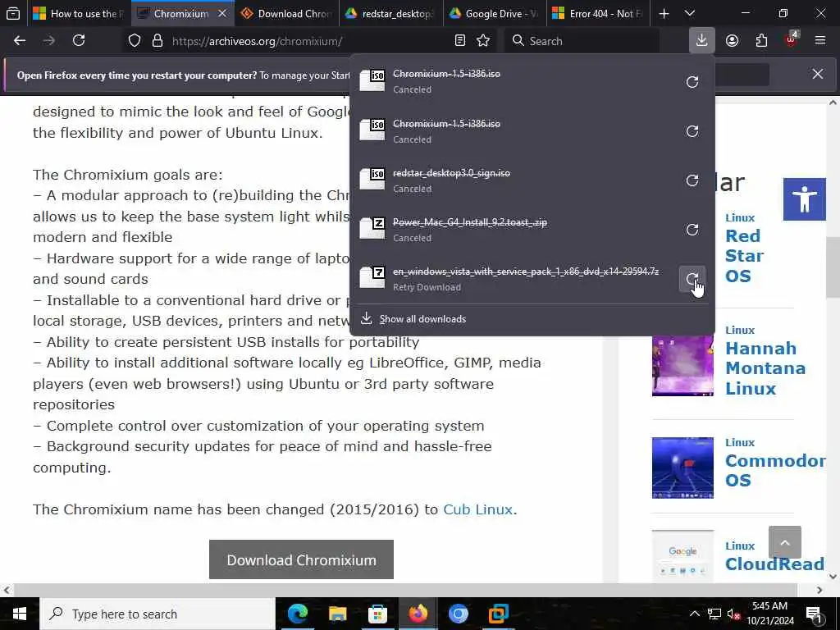
Task: Open the accessibility widget button
Action: pyautogui.click(x=804, y=199)
